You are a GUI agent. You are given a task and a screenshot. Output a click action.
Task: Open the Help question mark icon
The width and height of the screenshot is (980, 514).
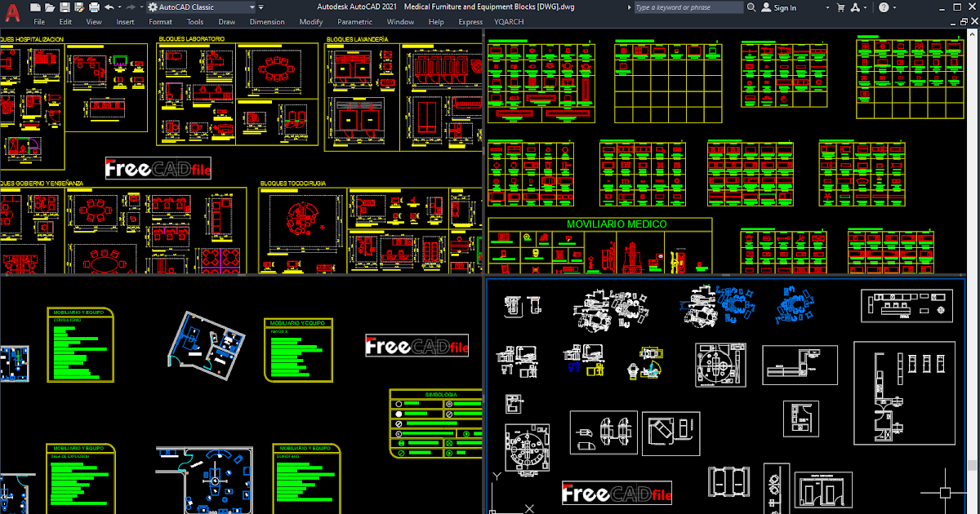click(x=884, y=7)
